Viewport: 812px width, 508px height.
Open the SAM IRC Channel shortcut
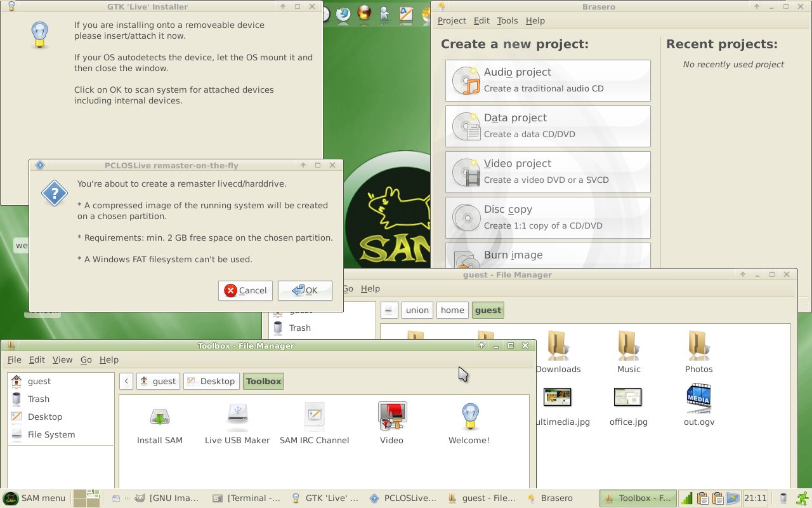[315, 423]
